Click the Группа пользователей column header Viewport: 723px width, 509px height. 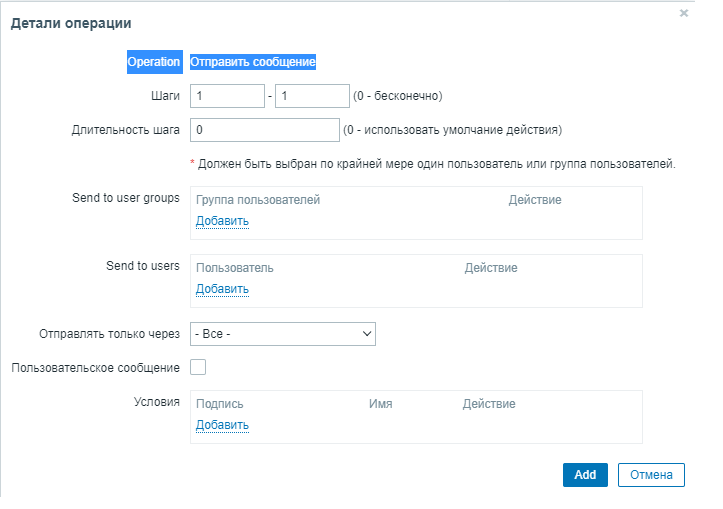258,200
